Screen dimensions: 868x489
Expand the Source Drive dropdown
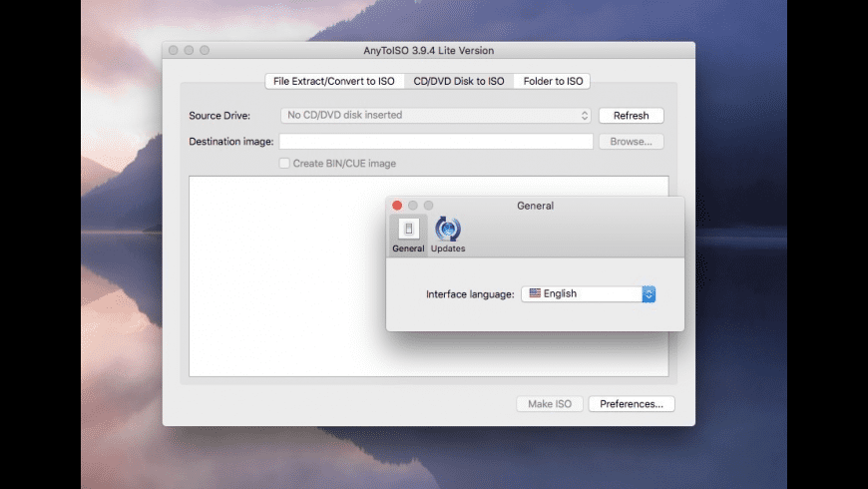click(436, 115)
